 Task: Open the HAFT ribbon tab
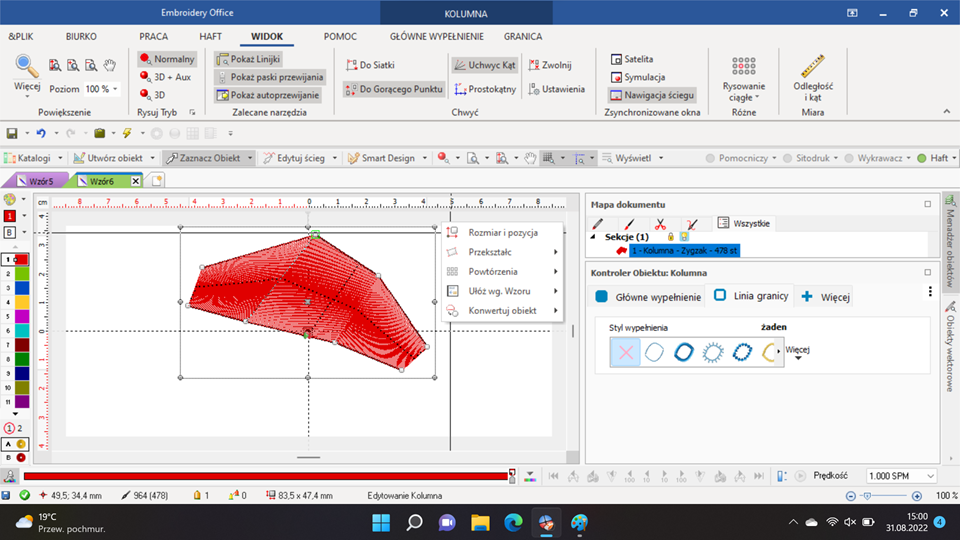(x=210, y=36)
